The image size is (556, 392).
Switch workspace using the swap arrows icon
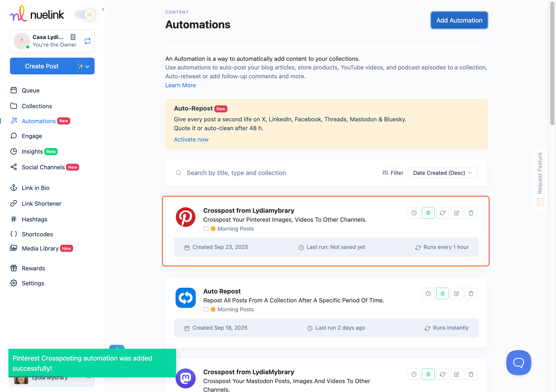pos(88,41)
